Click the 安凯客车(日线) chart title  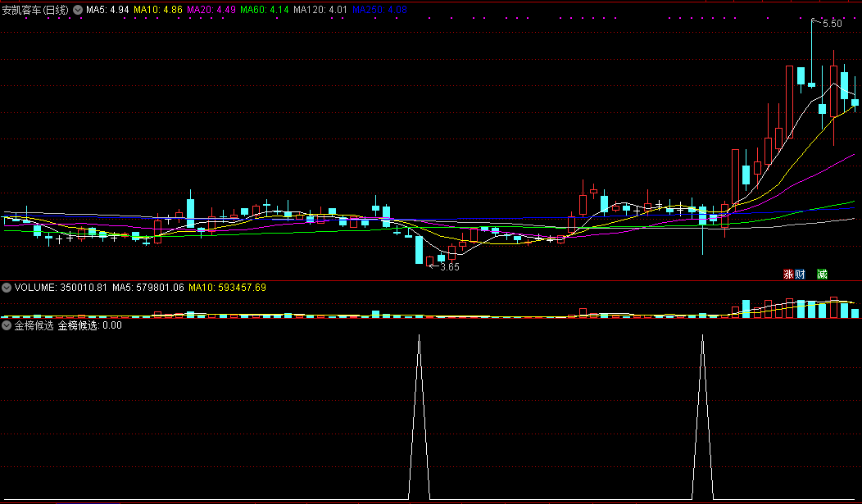[35, 10]
